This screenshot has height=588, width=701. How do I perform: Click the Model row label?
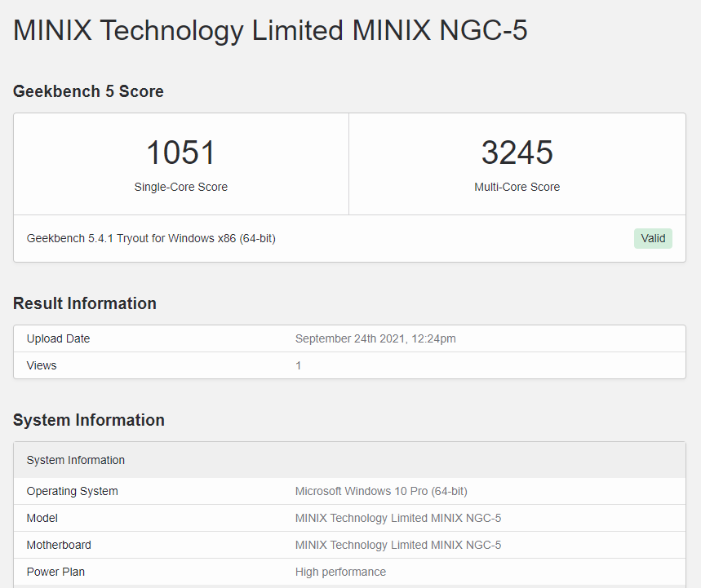click(42, 518)
